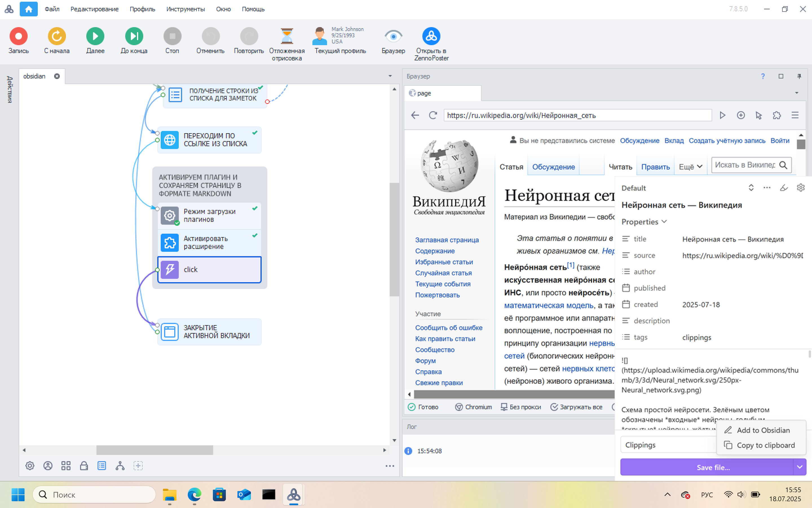Open the Профиль menu
Screen dimensions: 812x508
click(x=142, y=9)
